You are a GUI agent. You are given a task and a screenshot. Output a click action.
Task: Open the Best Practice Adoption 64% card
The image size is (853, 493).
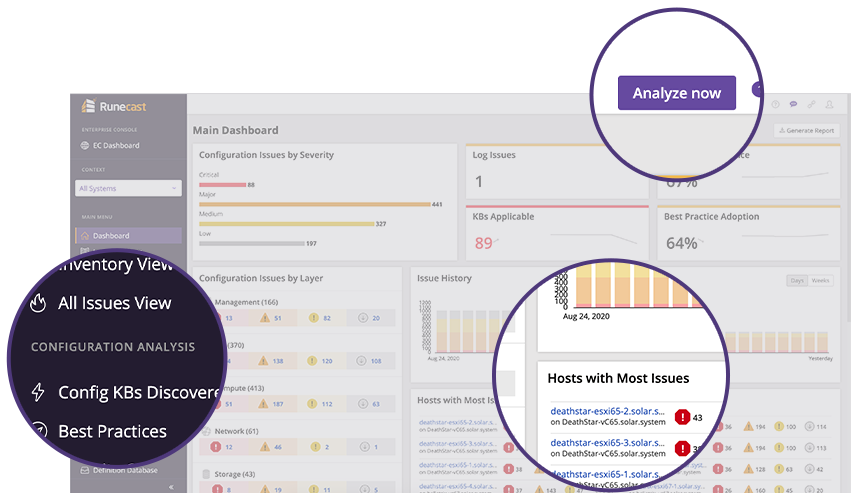point(749,233)
